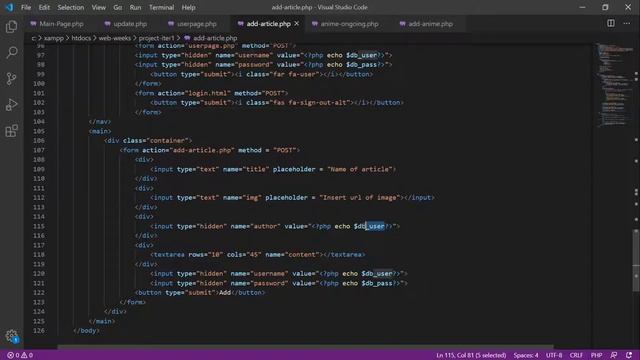Open the Extensions view

tap(11, 131)
